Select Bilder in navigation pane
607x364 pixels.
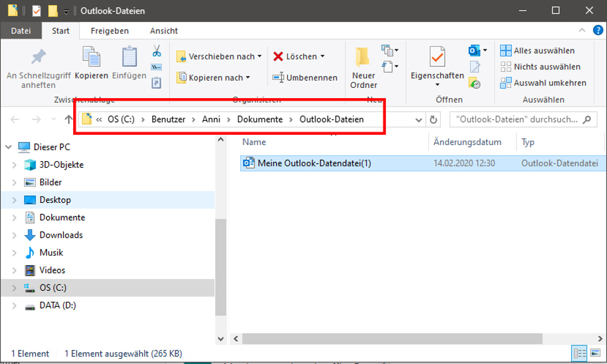(50, 182)
